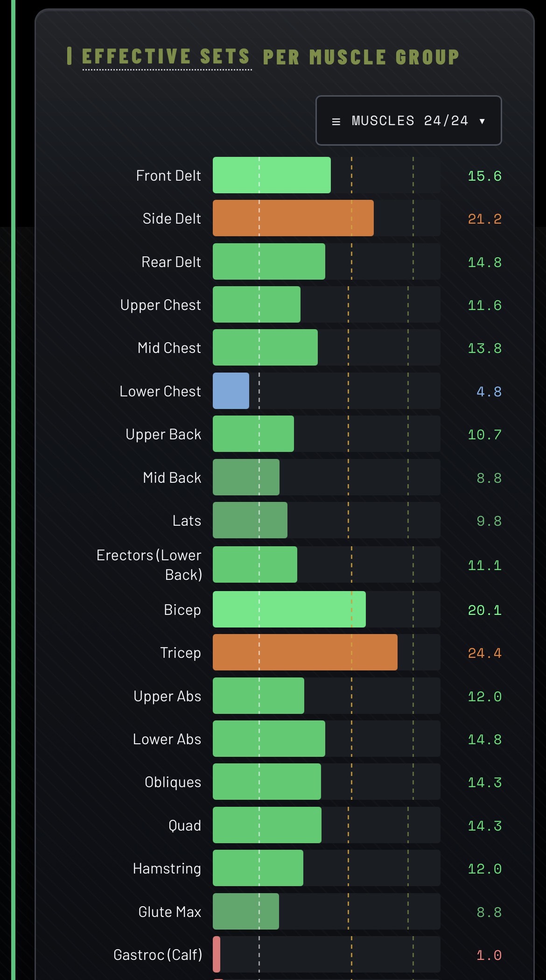The width and height of the screenshot is (546, 980).
Task: Click the Upper Chest label
Action: (x=161, y=305)
